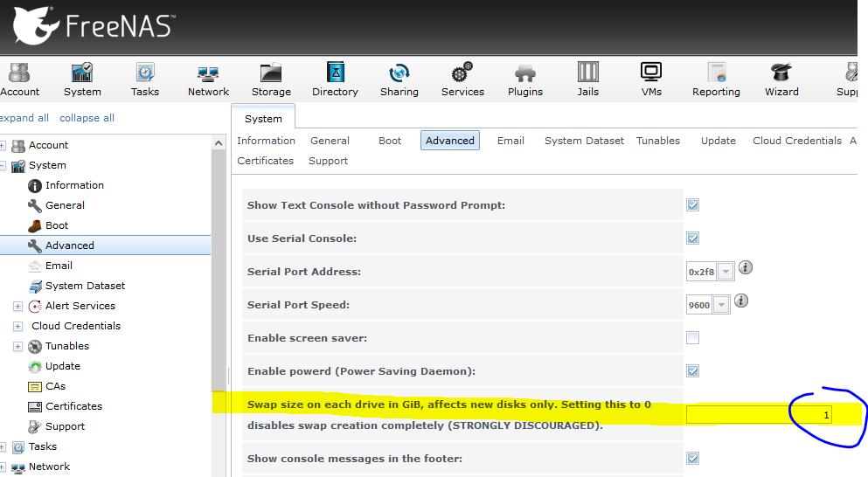The width and height of the screenshot is (868, 477).
Task: Switch to the Boot tab
Action: pos(390,141)
